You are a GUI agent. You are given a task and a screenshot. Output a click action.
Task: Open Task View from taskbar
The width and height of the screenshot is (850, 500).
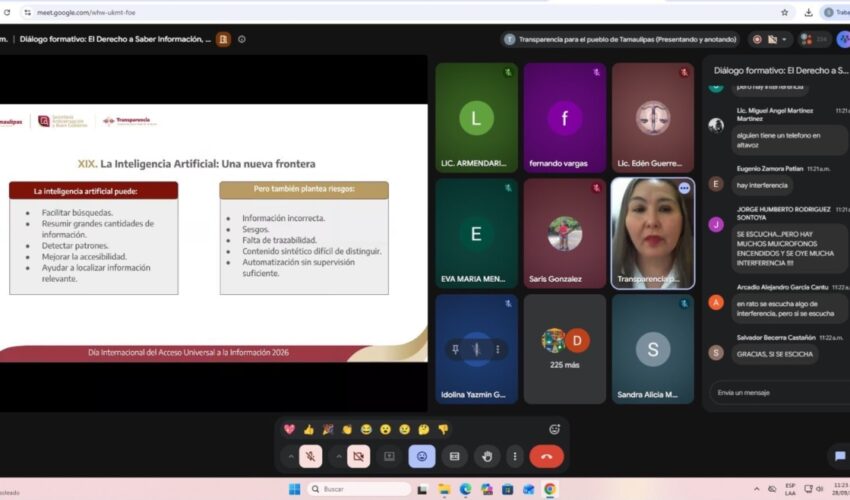click(422, 489)
